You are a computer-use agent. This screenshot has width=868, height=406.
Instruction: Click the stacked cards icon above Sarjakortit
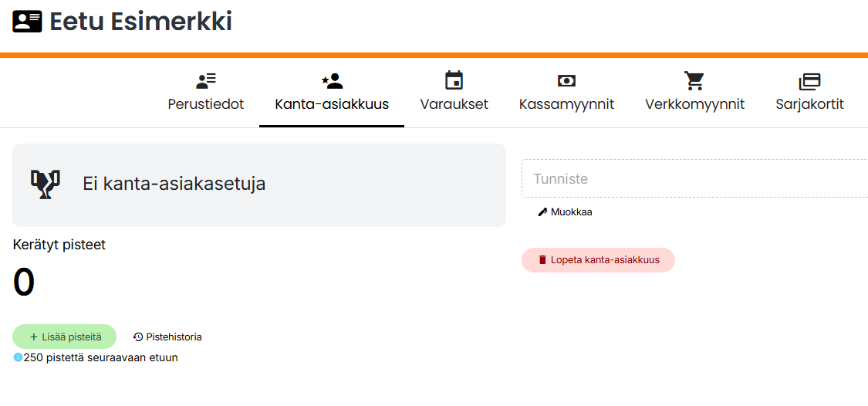tap(809, 80)
